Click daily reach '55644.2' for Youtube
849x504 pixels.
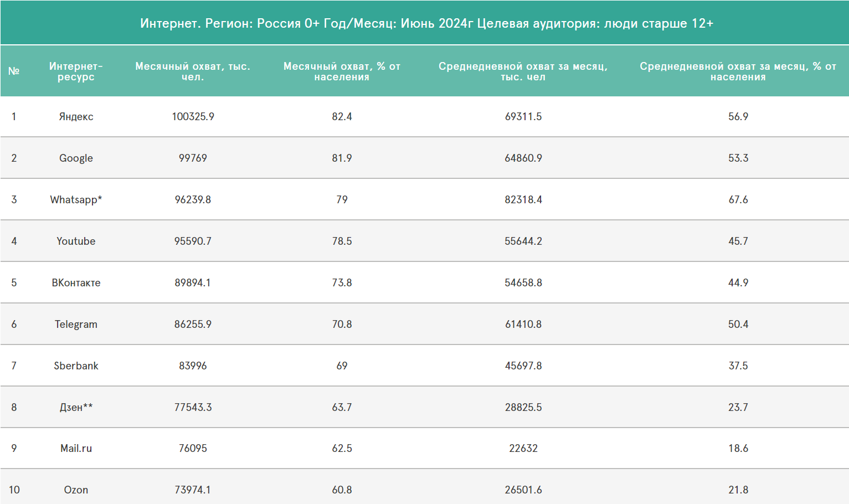523,241
